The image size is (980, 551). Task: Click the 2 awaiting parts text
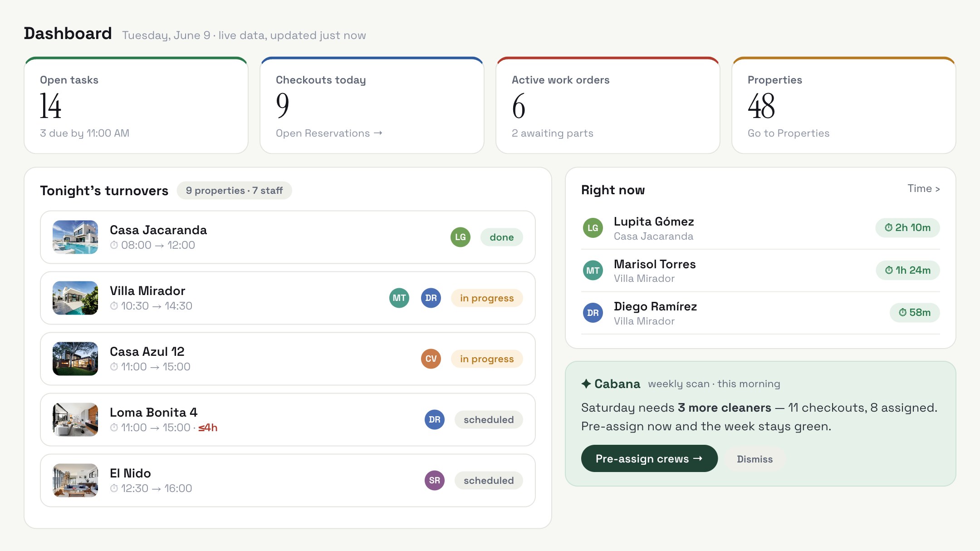553,133
